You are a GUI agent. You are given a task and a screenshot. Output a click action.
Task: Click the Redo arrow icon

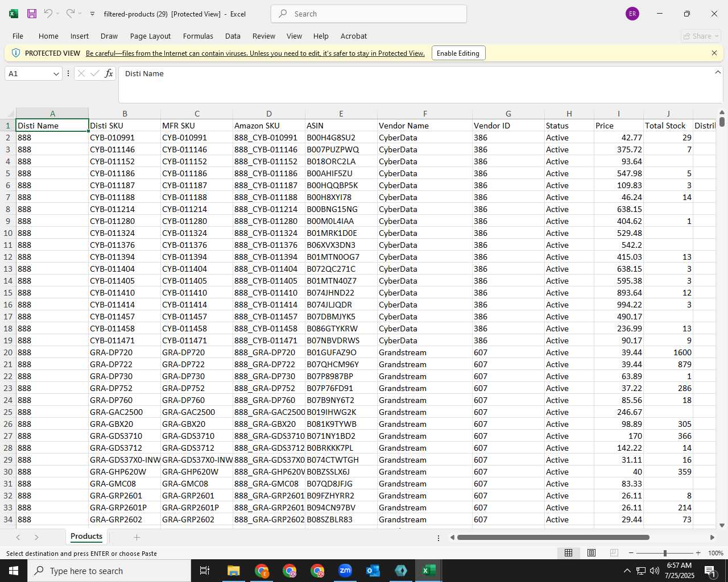pyautogui.click(x=70, y=14)
